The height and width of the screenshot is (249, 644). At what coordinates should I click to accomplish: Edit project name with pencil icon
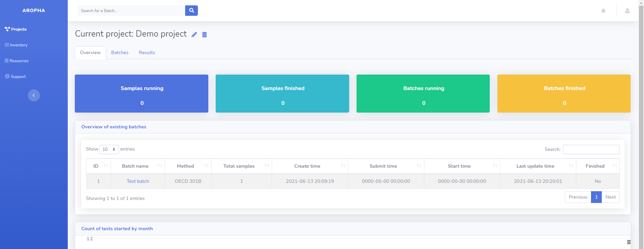194,35
